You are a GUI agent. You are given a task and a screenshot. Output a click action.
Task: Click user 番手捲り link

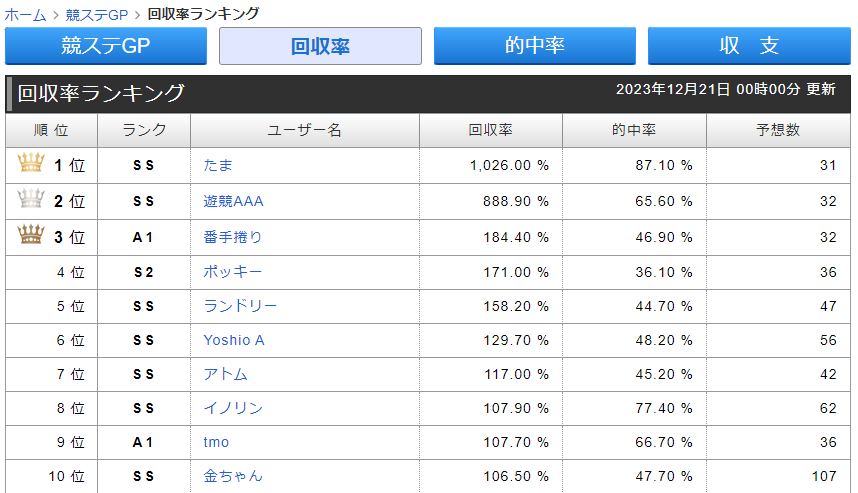point(233,237)
